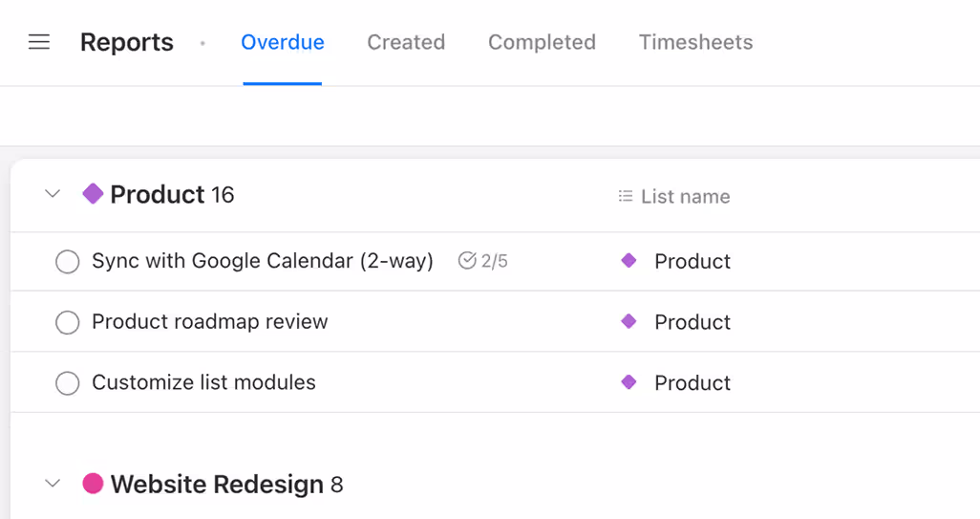The image size is (980, 519).
Task: Switch to the Created tab
Action: [406, 42]
